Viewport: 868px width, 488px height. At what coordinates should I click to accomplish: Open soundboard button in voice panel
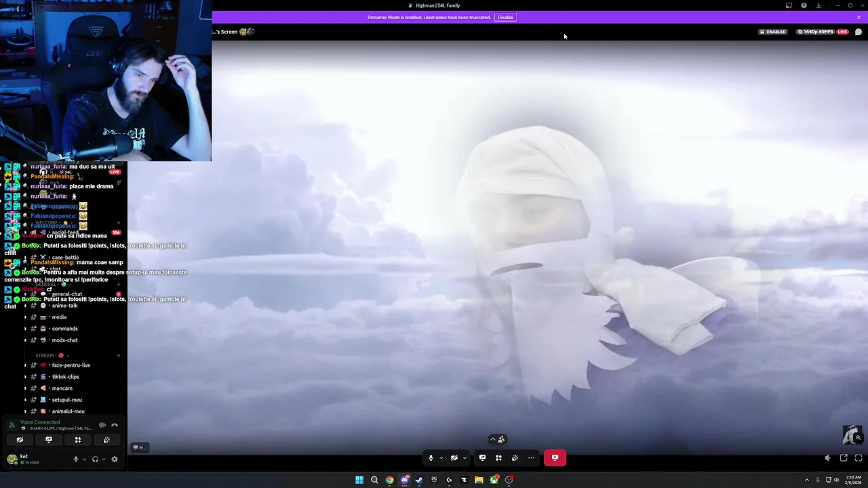click(x=106, y=440)
